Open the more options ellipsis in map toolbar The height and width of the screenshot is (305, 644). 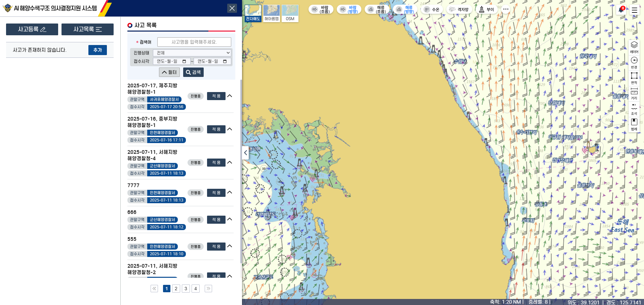[506, 9]
